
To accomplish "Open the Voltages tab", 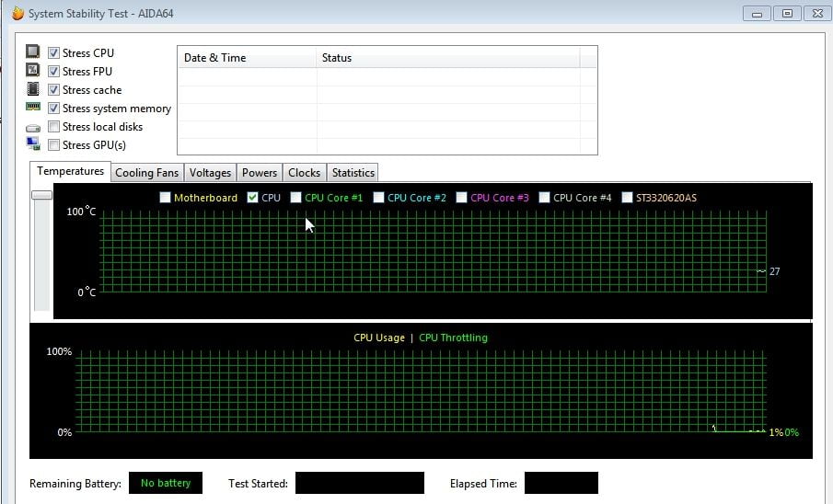I will point(210,173).
